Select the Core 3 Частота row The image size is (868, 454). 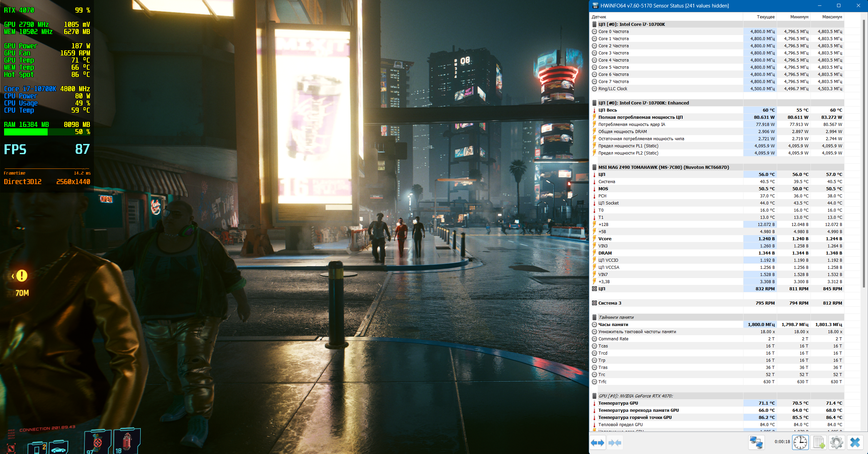[x=717, y=53]
